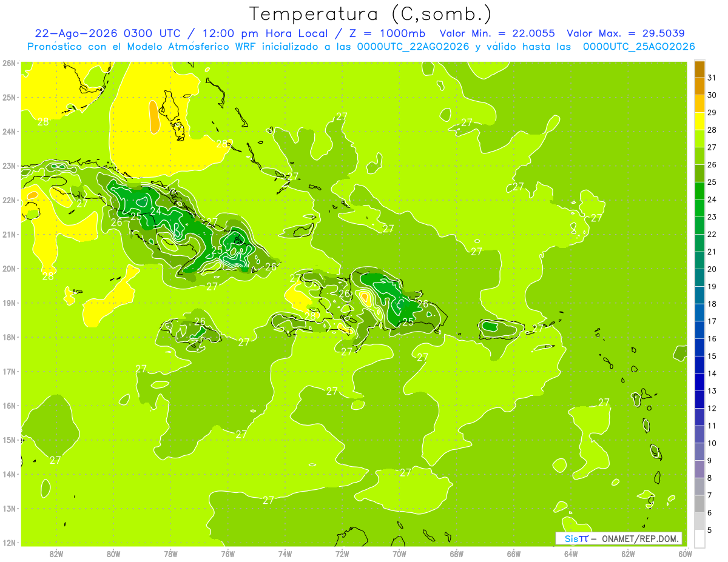Click the 20N latitude axis label

8,269
